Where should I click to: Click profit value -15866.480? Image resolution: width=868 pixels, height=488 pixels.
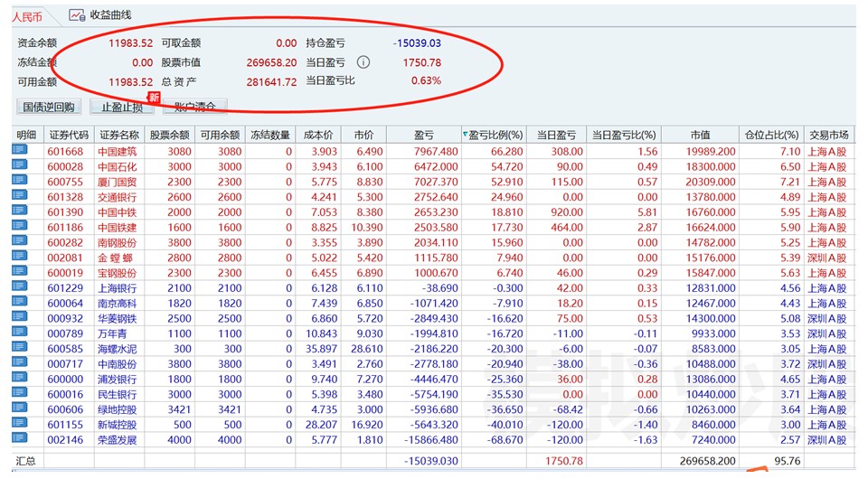pos(430,440)
